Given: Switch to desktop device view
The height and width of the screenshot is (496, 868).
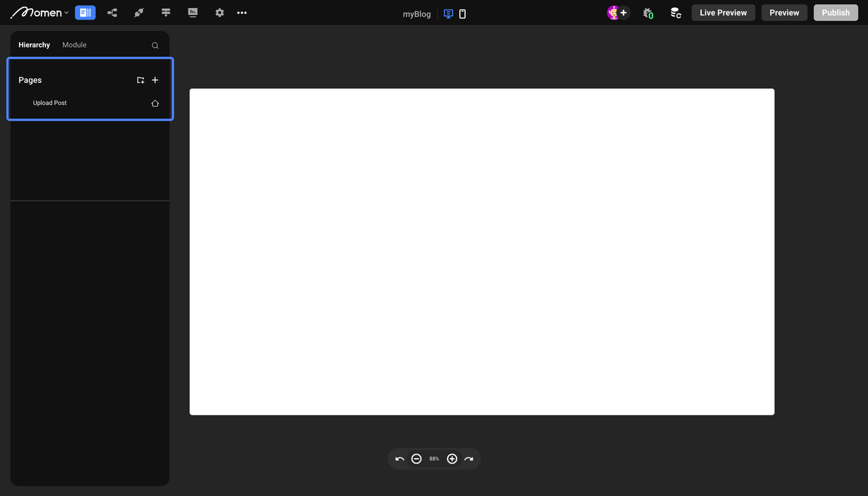Looking at the screenshot, I should pyautogui.click(x=448, y=14).
